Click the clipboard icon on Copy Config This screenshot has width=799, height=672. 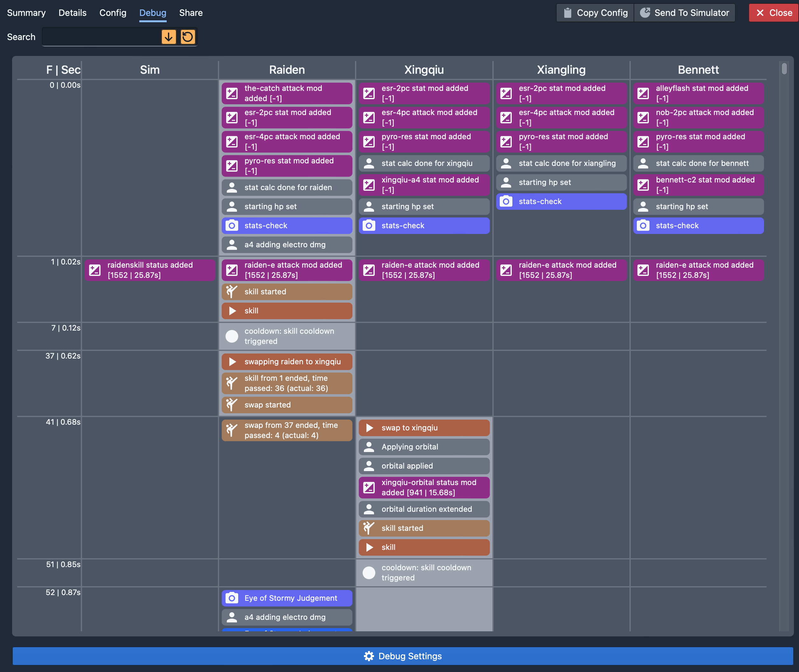(568, 13)
